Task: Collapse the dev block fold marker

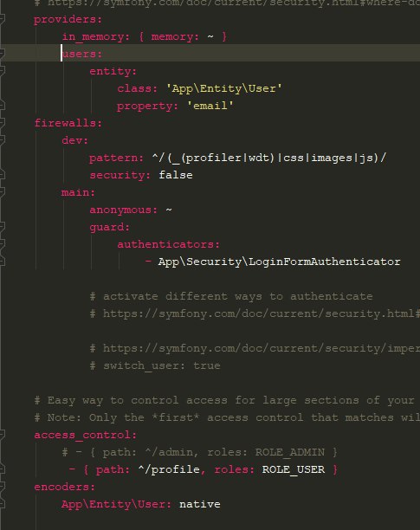Action: click(x=2, y=139)
